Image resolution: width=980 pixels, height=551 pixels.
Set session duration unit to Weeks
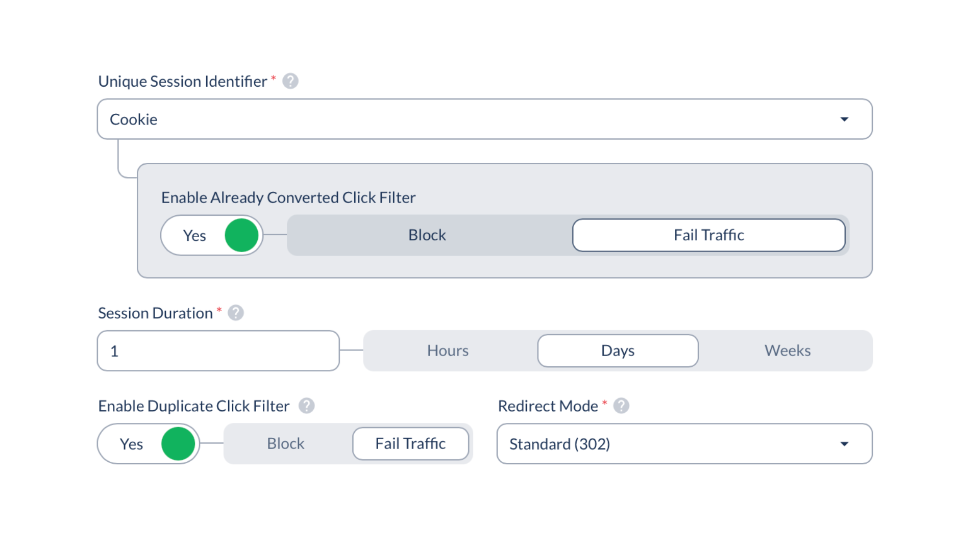(788, 350)
